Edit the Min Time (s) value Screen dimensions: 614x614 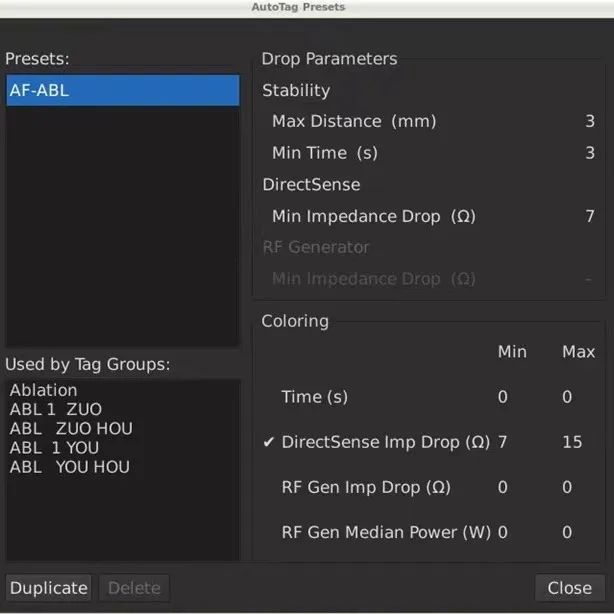click(x=589, y=153)
